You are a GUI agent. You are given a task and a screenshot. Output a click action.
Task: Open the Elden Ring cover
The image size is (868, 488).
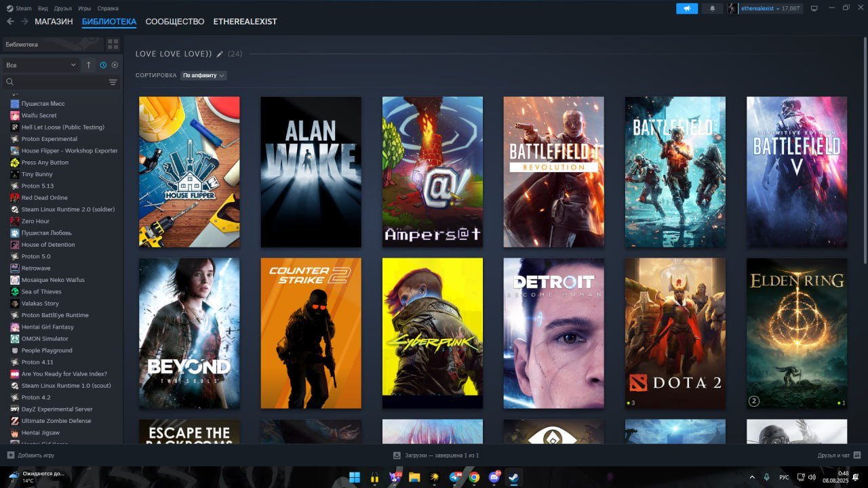pyautogui.click(x=797, y=333)
